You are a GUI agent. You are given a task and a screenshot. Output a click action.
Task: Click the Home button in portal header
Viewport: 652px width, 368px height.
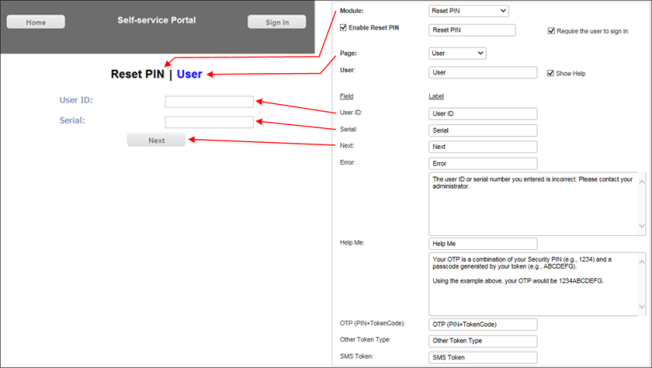pyautogui.click(x=36, y=22)
